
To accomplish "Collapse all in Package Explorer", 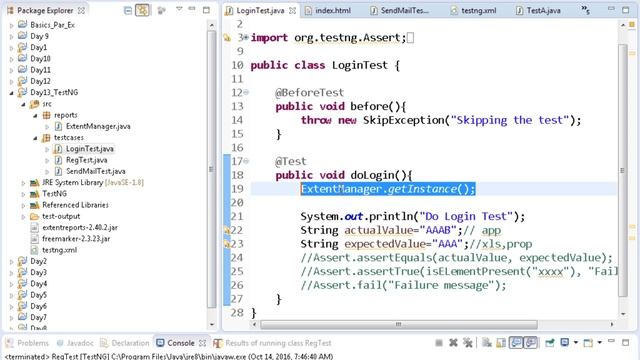I will [x=128, y=10].
